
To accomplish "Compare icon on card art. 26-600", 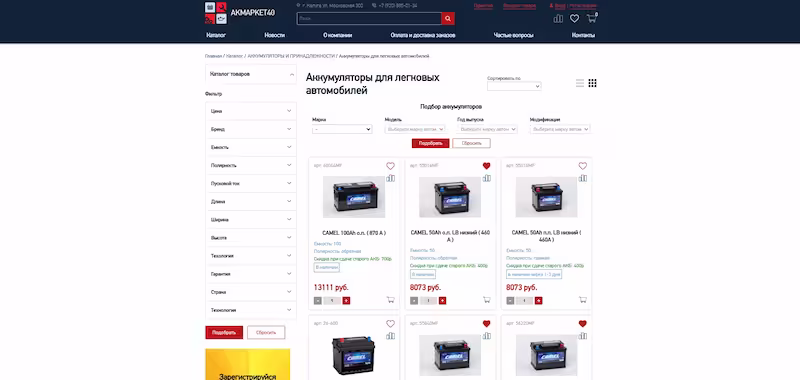I will click(x=390, y=336).
